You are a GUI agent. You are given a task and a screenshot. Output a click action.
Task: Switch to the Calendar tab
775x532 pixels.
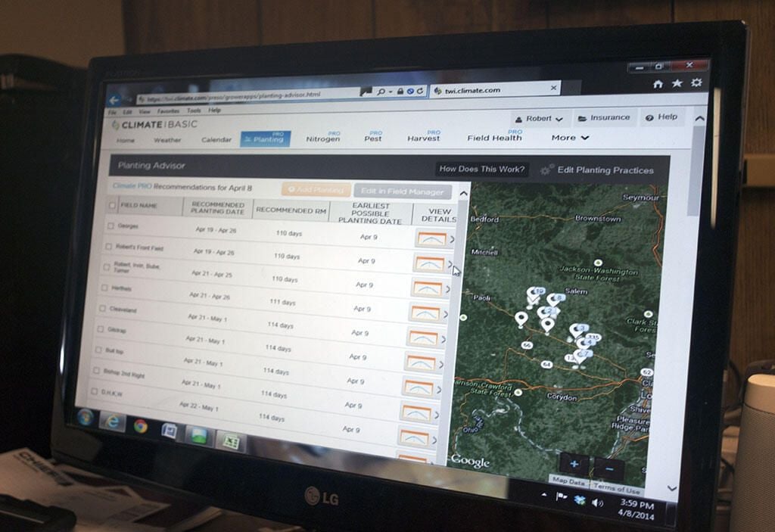[x=216, y=139]
